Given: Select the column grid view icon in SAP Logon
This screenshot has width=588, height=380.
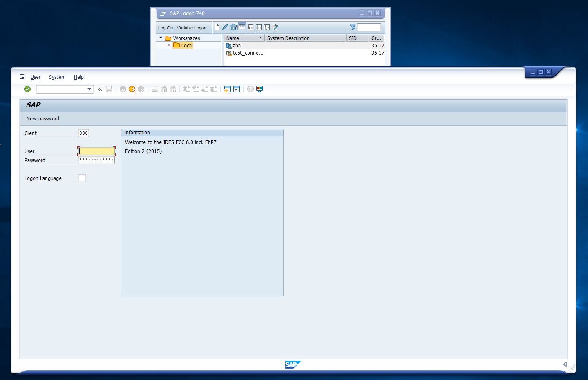Looking at the screenshot, I should tap(259, 27).
